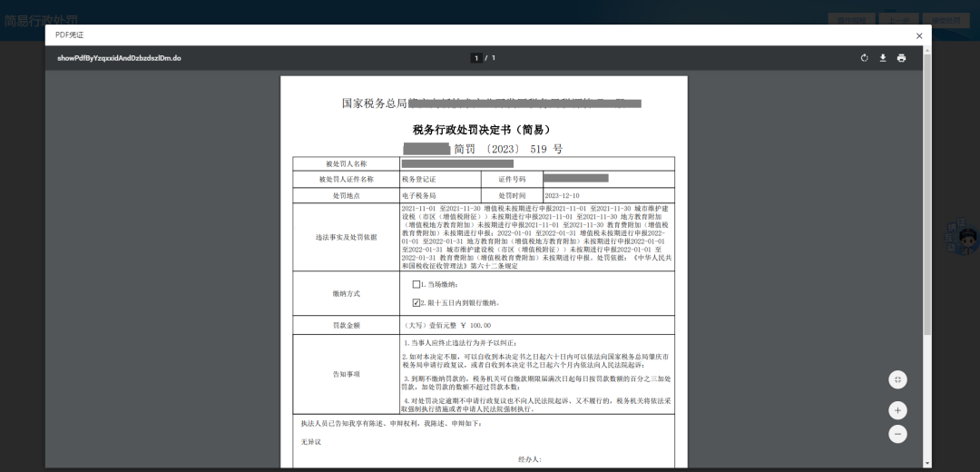Zoom in on the PDF

[897, 409]
